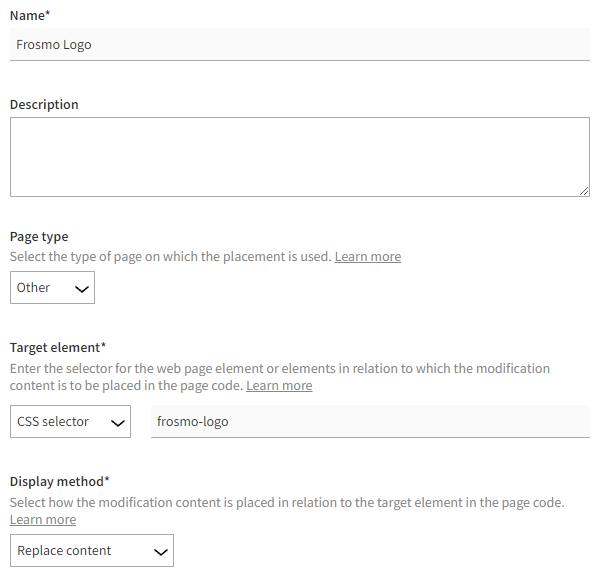This screenshot has width=600, height=577.
Task: Click the Description label
Action: [x=44, y=104]
